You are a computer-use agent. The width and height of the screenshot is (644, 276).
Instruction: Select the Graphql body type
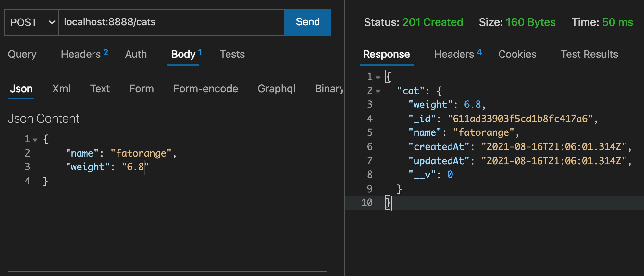pyautogui.click(x=276, y=89)
